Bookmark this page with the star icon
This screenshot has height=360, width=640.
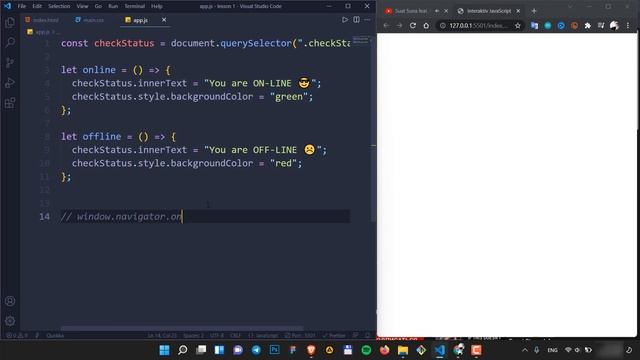518,25
